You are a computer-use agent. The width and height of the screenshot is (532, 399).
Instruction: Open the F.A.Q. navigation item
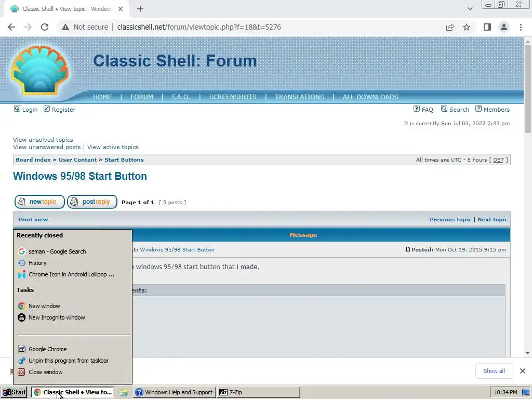pyautogui.click(x=181, y=97)
